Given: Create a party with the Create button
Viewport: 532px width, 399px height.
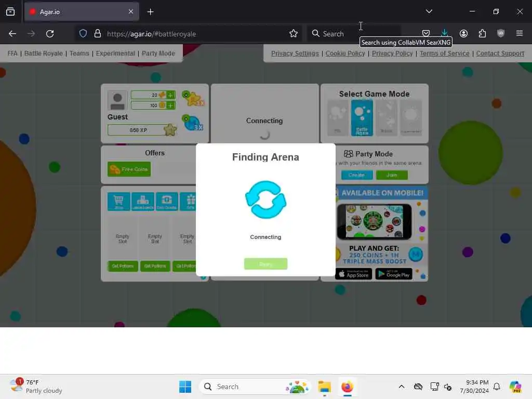Looking at the screenshot, I should [x=356, y=175].
